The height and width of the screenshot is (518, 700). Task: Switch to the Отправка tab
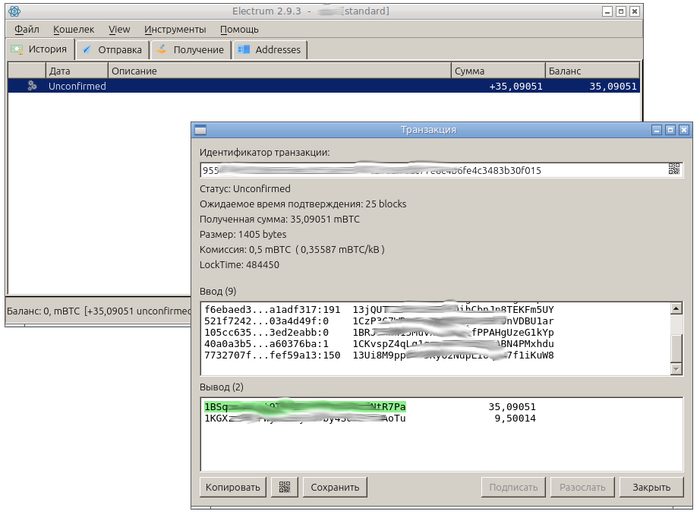[113, 50]
